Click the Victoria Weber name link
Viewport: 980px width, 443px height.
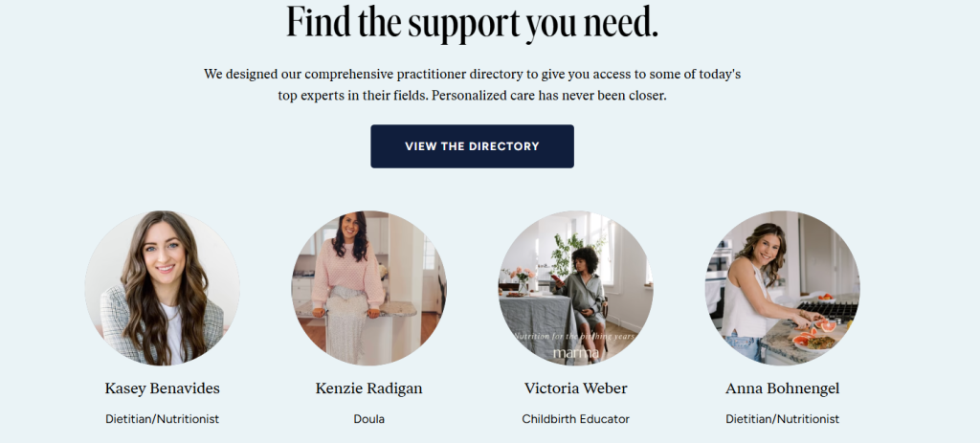tap(575, 388)
